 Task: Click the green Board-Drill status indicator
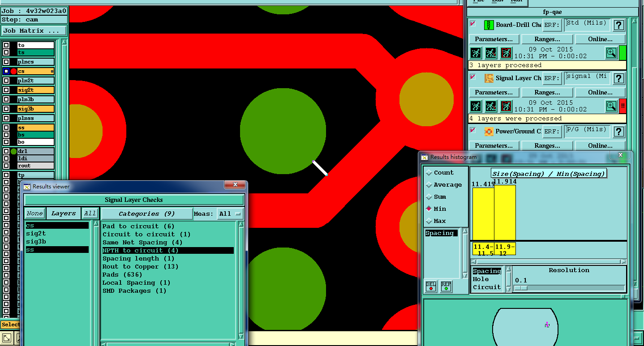click(623, 53)
